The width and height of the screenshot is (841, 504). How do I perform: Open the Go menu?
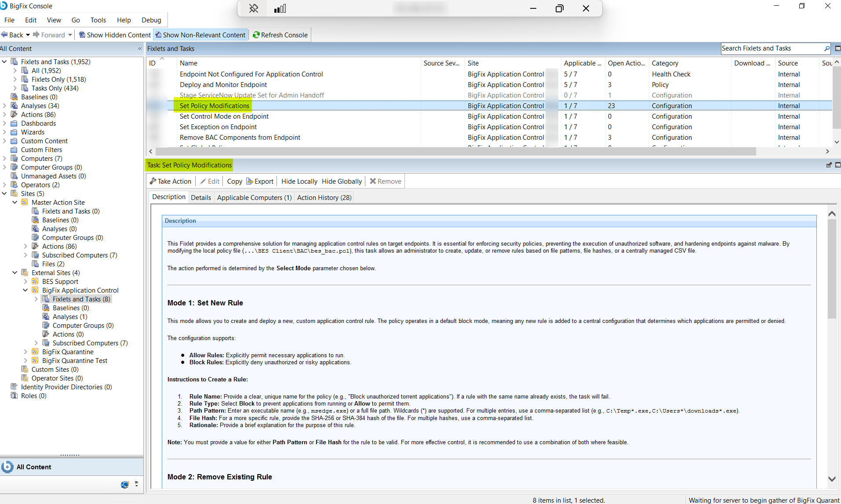click(x=76, y=20)
